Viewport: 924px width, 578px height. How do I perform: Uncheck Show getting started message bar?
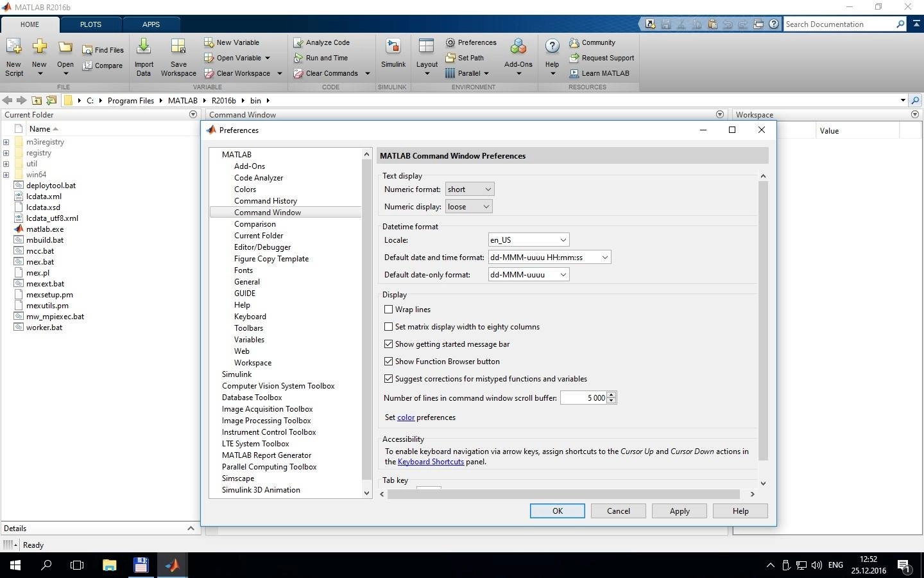click(388, 344)
